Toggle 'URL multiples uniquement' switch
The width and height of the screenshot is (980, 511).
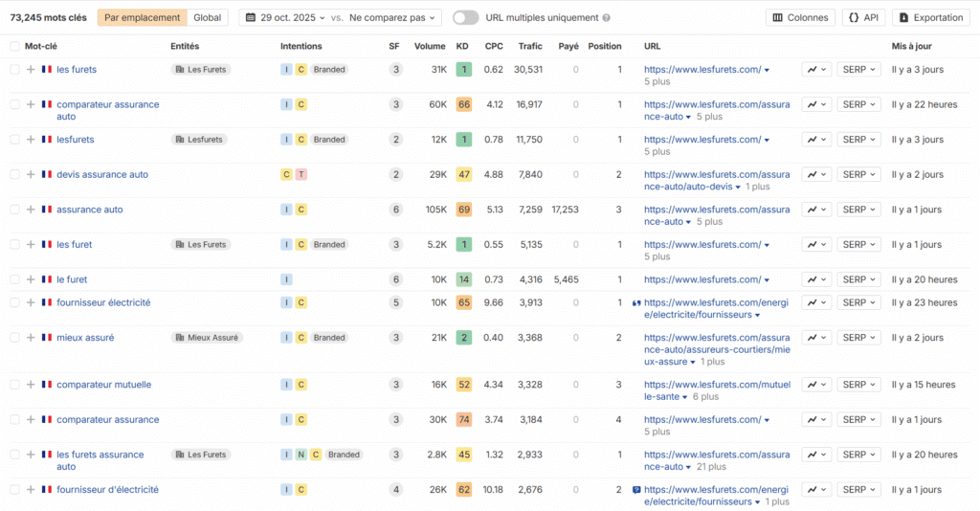(x=466, y=17)
